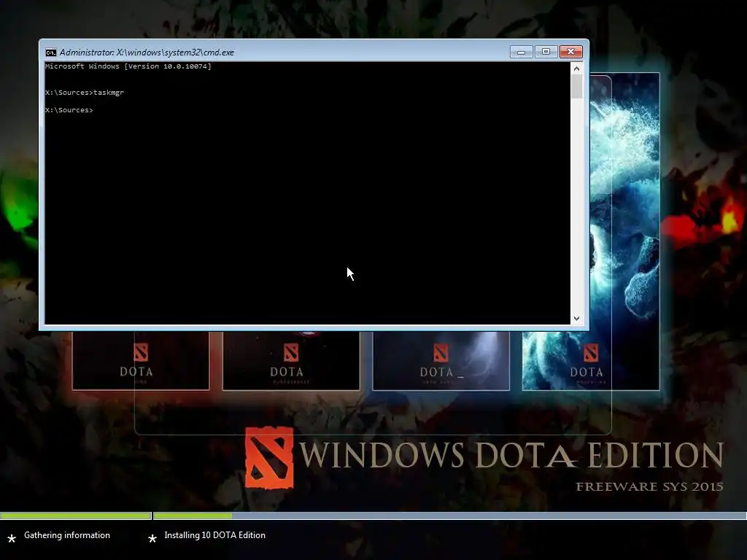Select the first DOTA thumbnail on the left
The image size is (747, 560).
click(141, 360)
